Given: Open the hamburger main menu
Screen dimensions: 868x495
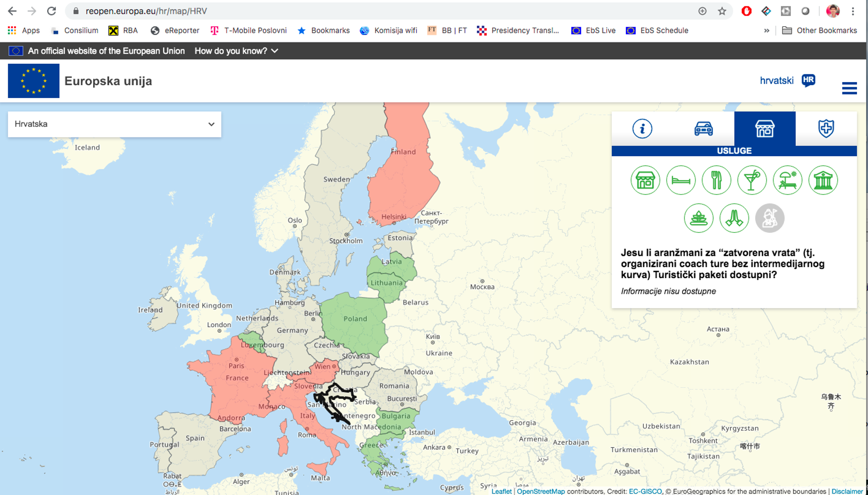Looking at the screenshot, I should coord(849,88).
